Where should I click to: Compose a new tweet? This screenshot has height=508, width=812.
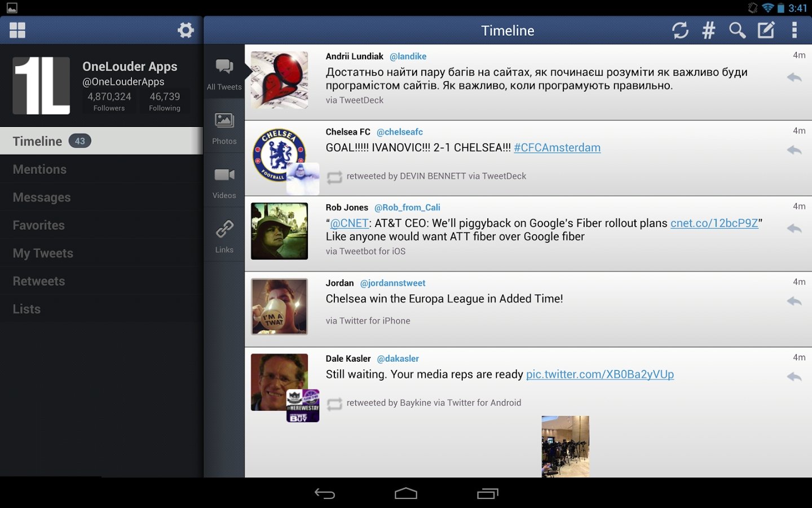coord(766,30)
